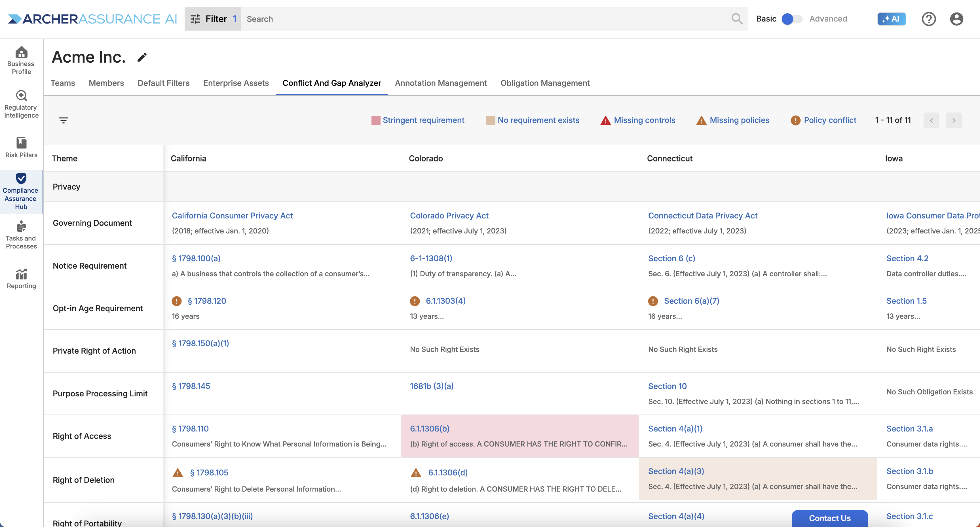Viewport: 980px width, 527px height.
Task: Click missing policies icon beside 6.1.1306(d)
Action: (416, 473)
